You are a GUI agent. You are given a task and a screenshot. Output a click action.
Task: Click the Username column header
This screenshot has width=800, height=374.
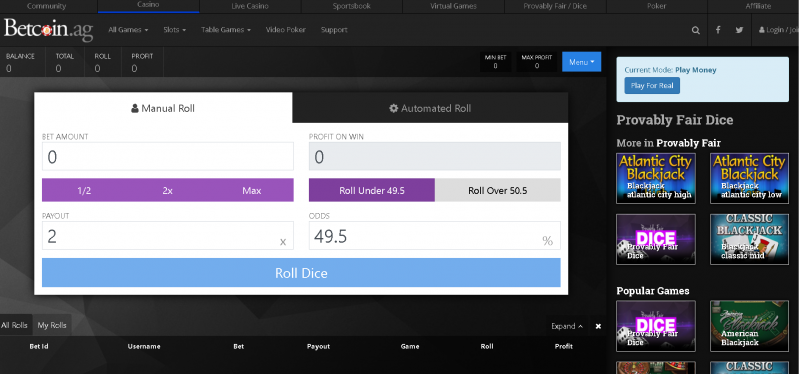144,346
